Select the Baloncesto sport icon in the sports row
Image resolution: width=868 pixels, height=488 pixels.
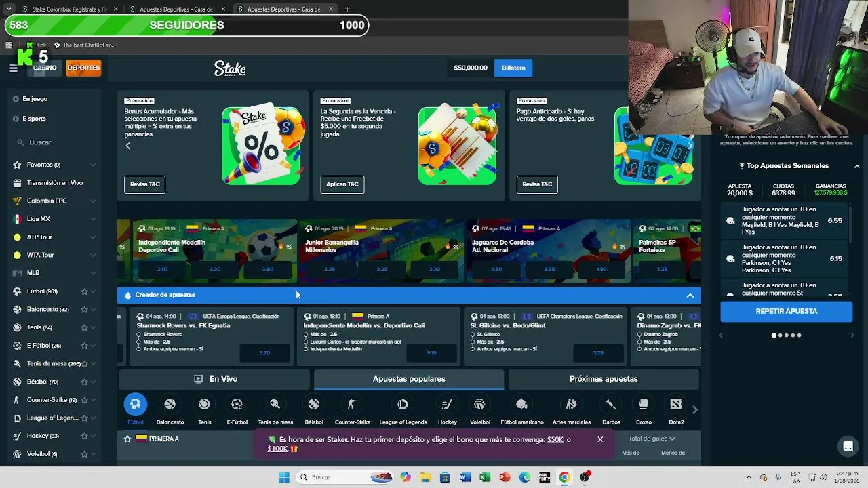170,405
